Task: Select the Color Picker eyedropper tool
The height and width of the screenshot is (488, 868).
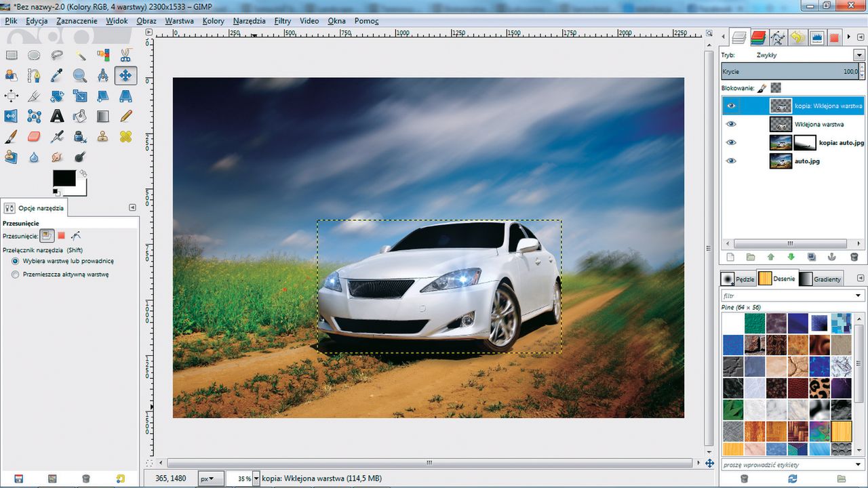Action: pos(57,75)
